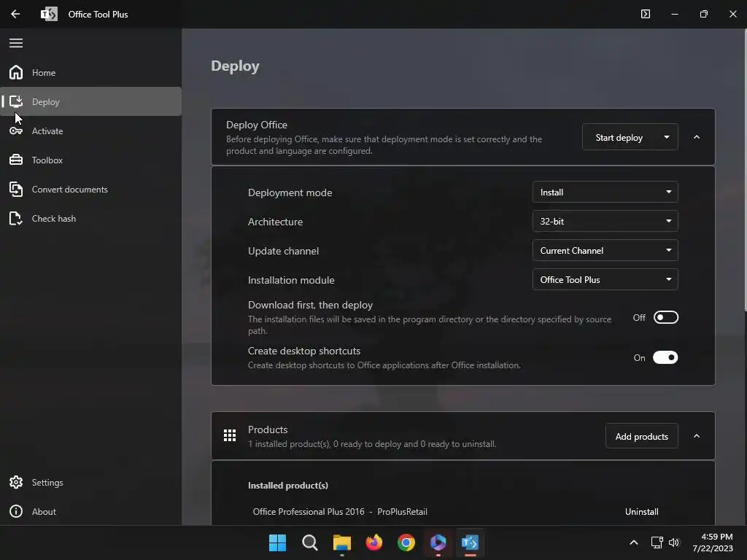Screen dimensions: 747x560
Task: Click the Deploy Office section title
Action: tap(256, 125)
